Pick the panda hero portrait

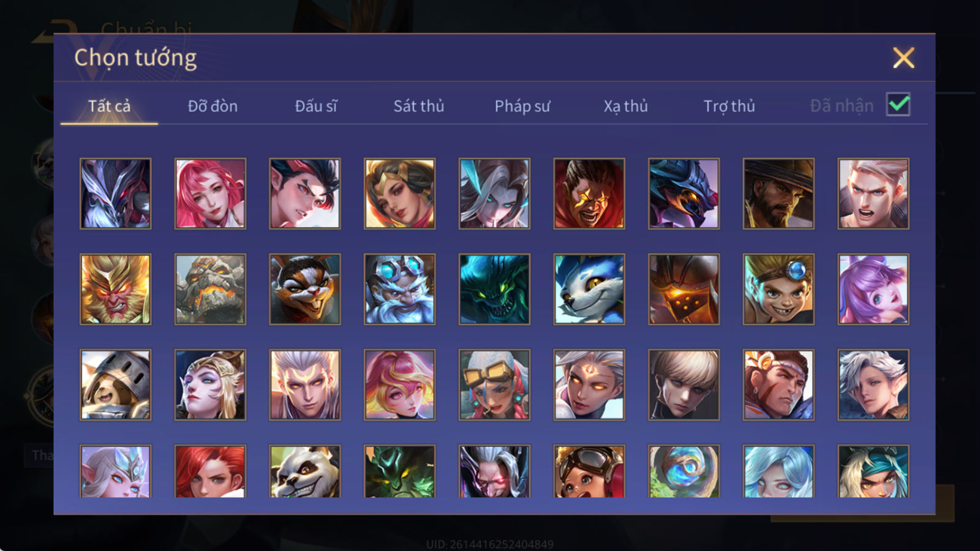tap(305, 471)
